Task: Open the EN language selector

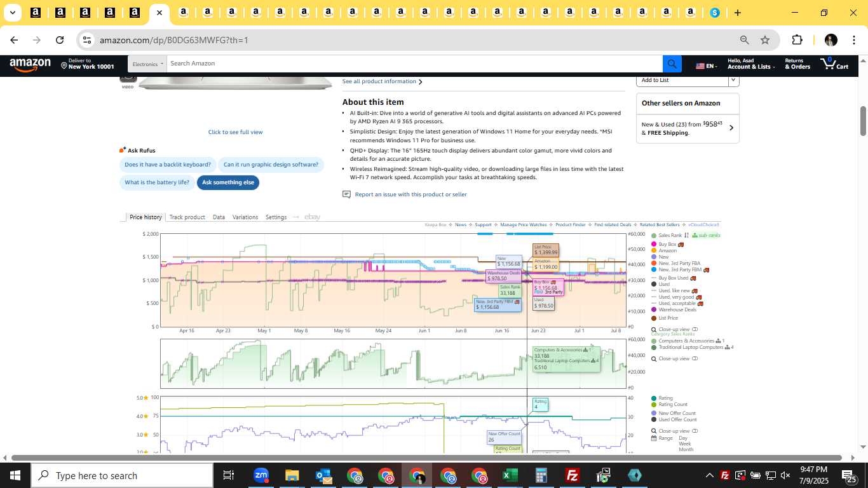Action: (x=706, y=65)
